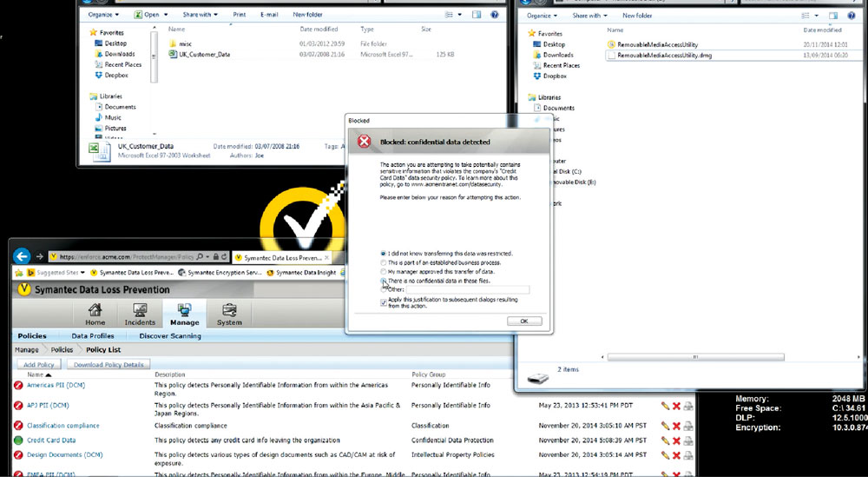Image resolution: width=868 pixels, height=477 pixels.
Task: Open address bar search dropdown arrow
Action: (207, 257)
